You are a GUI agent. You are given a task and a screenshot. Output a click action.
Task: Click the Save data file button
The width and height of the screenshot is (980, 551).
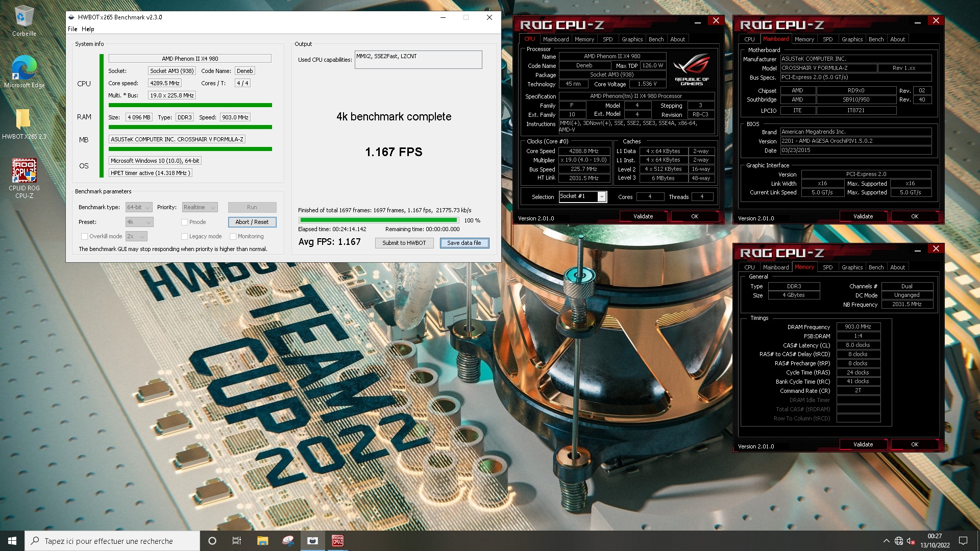(x=464, y=243)
